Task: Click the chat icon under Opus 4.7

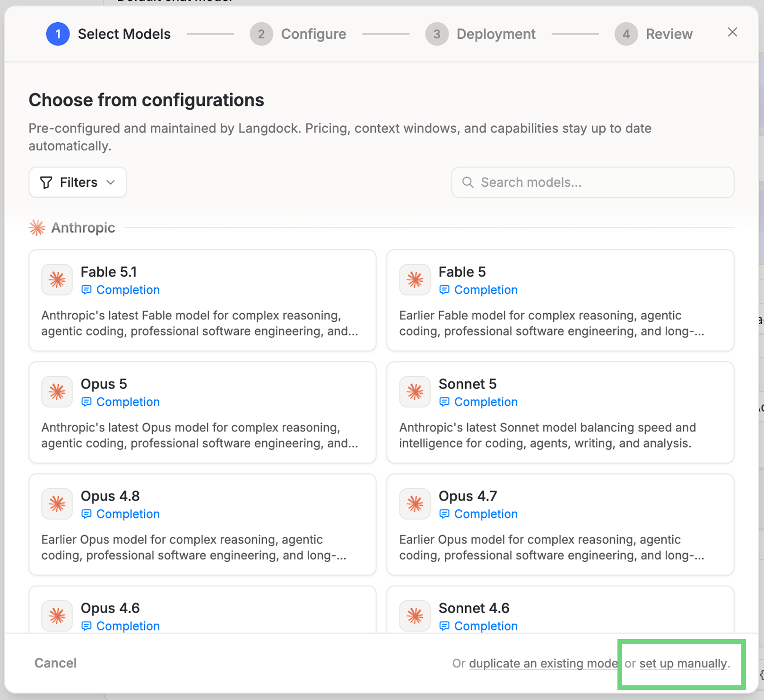Action: click(x=444, y=514)
